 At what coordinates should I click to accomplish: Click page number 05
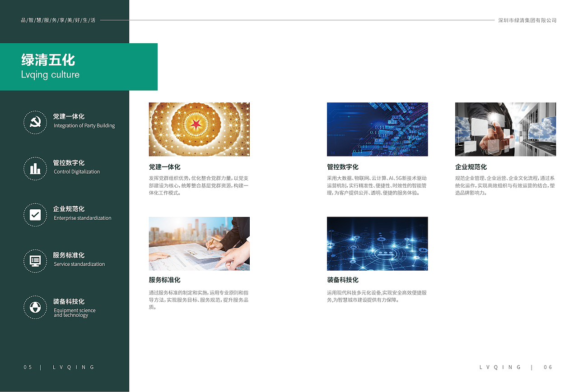[28, 367]
